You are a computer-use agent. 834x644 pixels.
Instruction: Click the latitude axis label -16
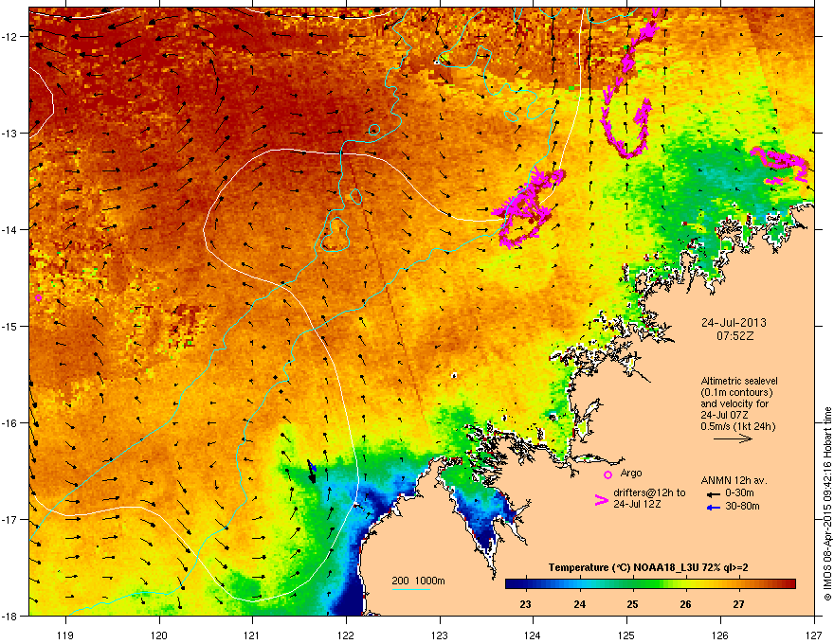[x=9, y=423]
